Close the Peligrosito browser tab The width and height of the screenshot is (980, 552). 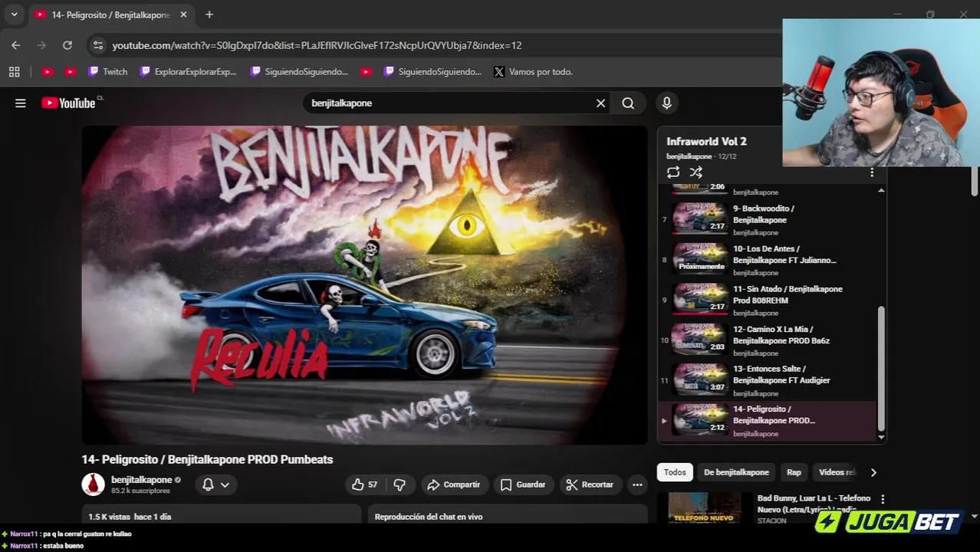tap(183, 15)
